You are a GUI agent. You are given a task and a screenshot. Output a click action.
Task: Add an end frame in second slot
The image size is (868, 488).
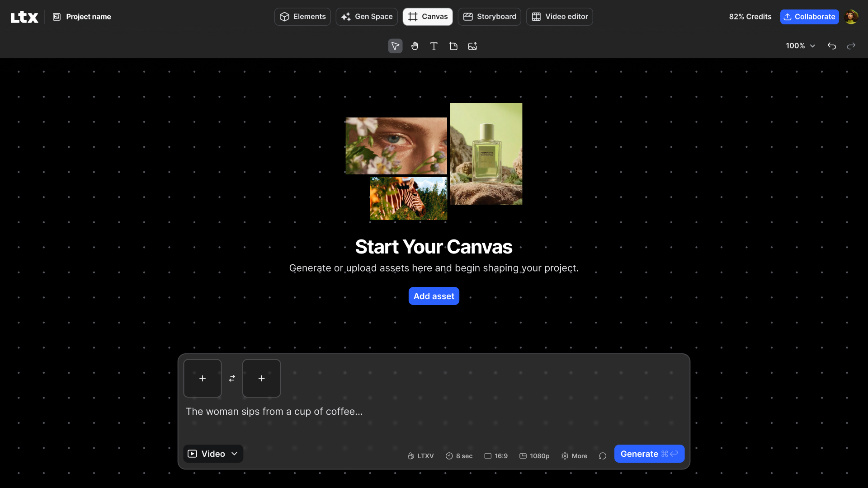pyautogui.click(x=262, y=378)
